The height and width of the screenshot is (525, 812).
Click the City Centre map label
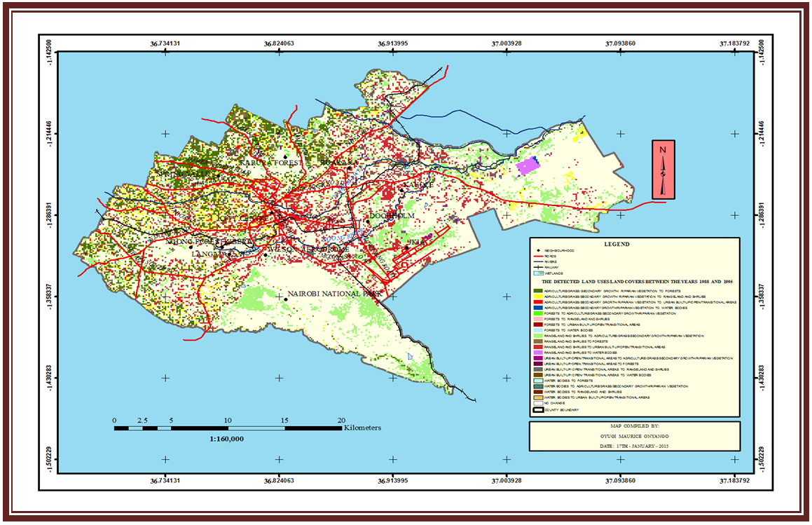242,219
